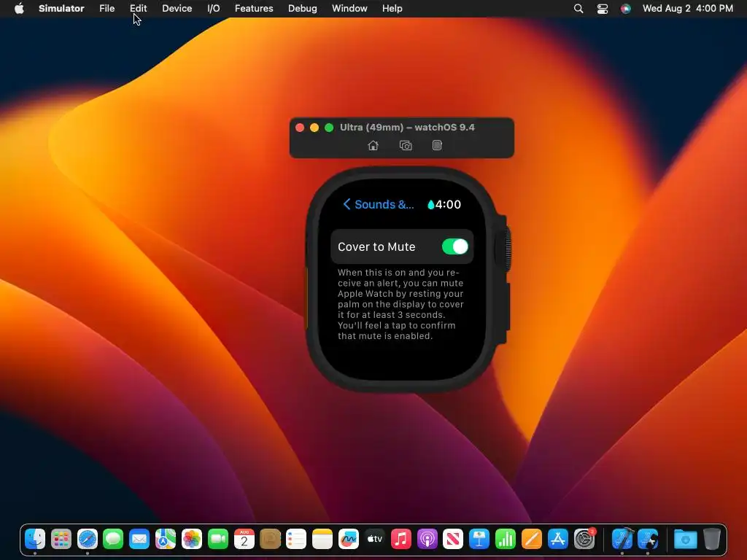Screen dimensions: 747x560
Task: Open the Apple menu
Action: 19,8
